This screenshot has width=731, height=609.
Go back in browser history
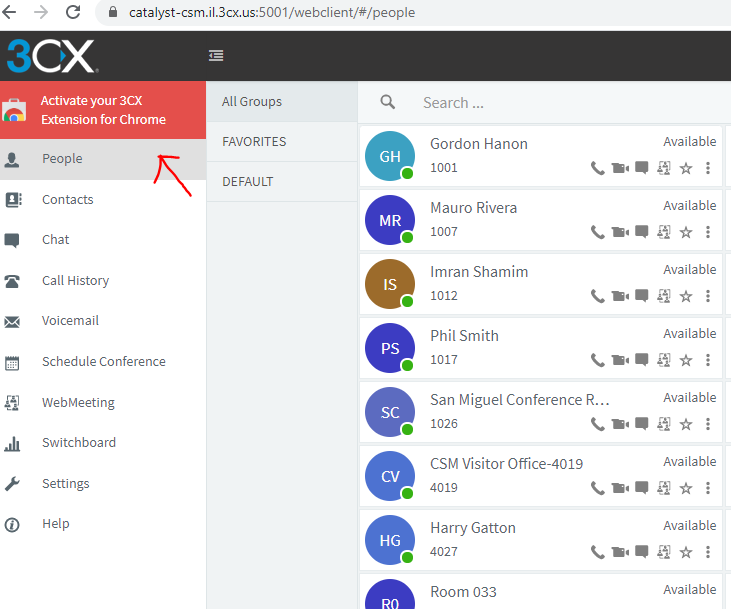[x=9, y=12]
